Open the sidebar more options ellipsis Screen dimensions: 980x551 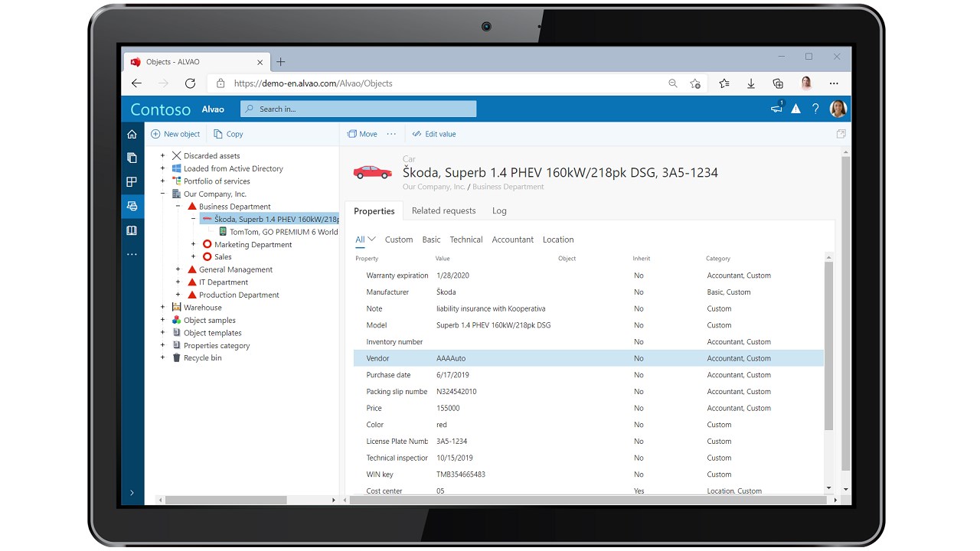(132, 254)
